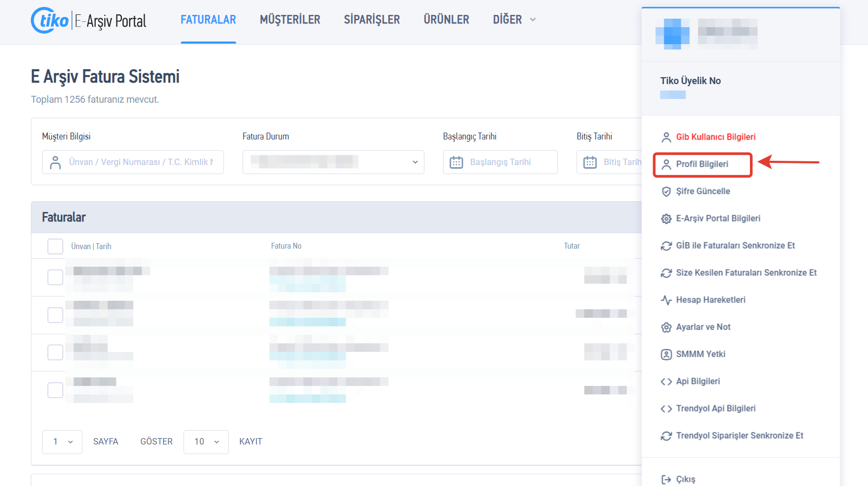Image resolution: width=868 pixels, height=486 pixels.
Task: Click the Tutar column header
Action: click(x=572, y=246)
